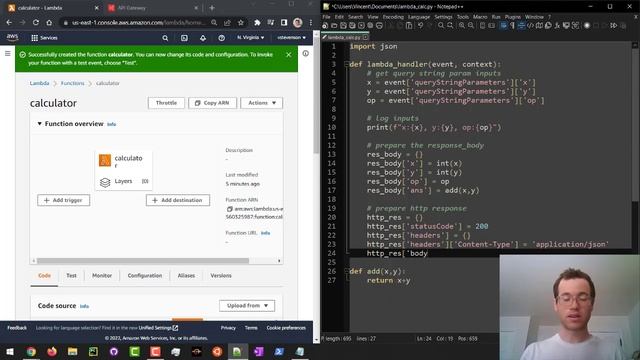Screen dimensions: 640x360
Task: Click the Functions breadcrumb link
Action: 72,83
